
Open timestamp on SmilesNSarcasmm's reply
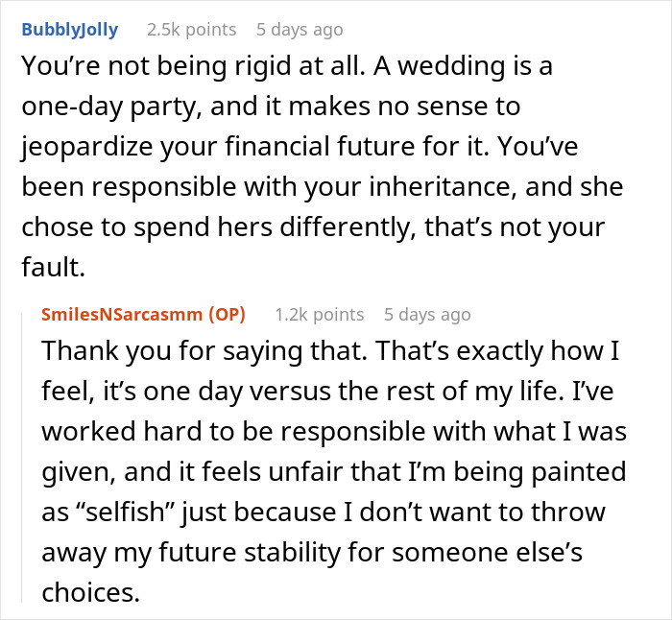pos(426,314)
